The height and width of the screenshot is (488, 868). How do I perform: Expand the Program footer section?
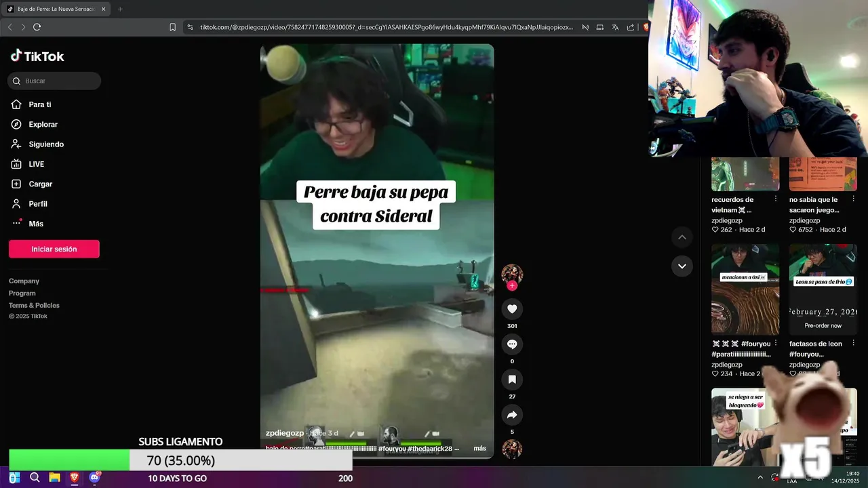coord(22,293)
